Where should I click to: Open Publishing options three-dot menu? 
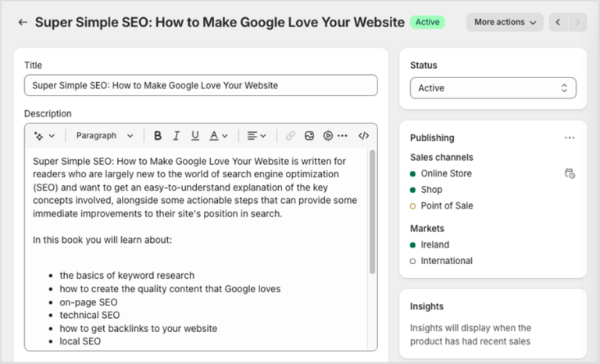[x=570, y=138]
